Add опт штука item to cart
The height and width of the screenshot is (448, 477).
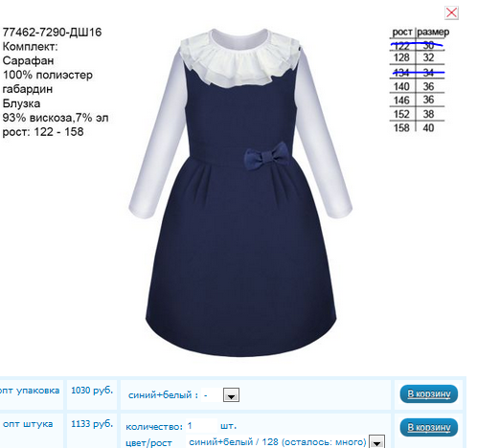429,427
